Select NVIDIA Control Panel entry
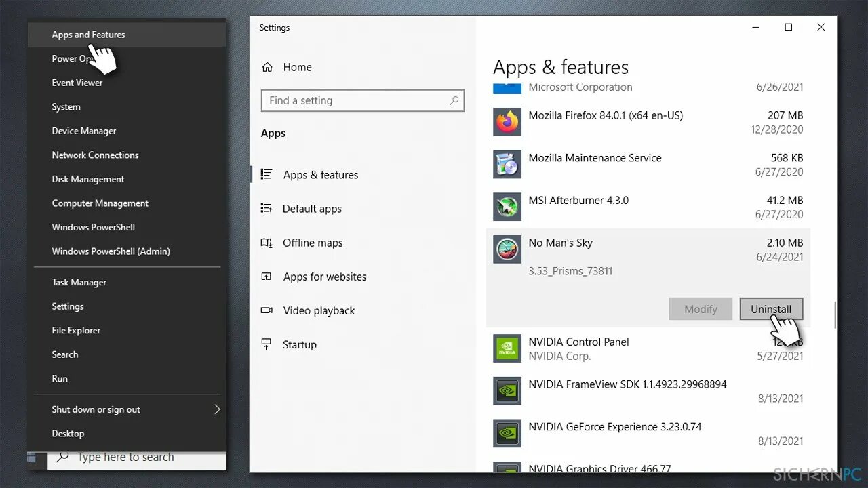Screen dimensions: 868x488 click(x=648, y=349)
